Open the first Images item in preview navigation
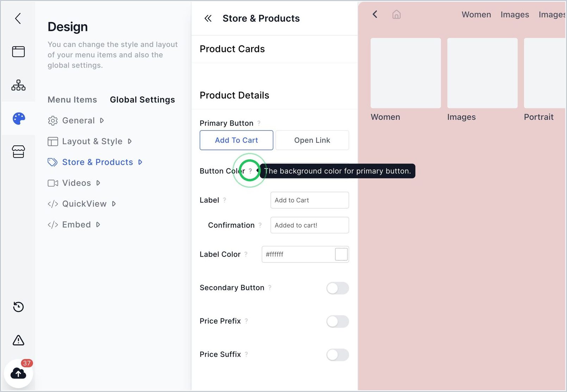Viewport: 567px width, 392px height. (x=515, y=14)
